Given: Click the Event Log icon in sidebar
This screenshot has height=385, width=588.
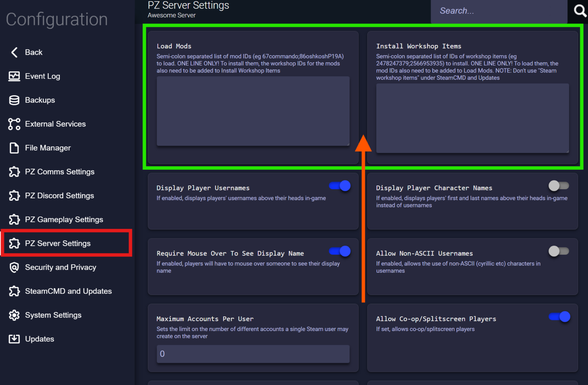Looking at the screenshot, I should pyautogui.click(x=14, y=76).
